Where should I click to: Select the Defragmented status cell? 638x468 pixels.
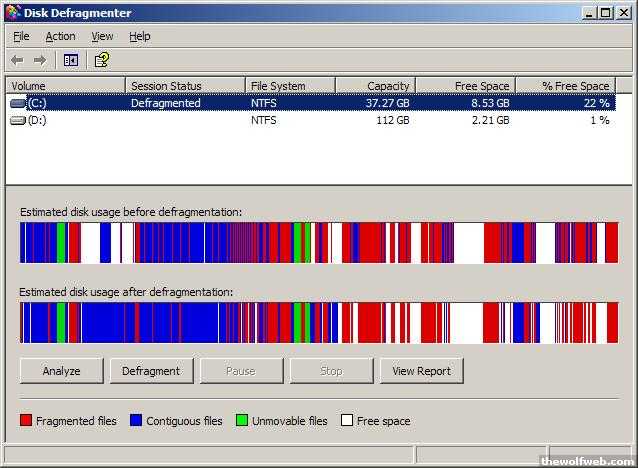(166, 103)
